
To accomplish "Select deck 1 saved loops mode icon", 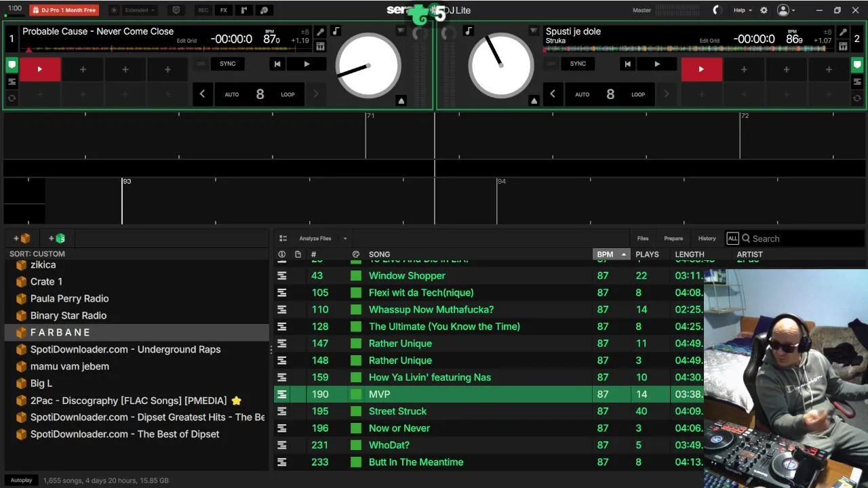I will pos(12,82).
